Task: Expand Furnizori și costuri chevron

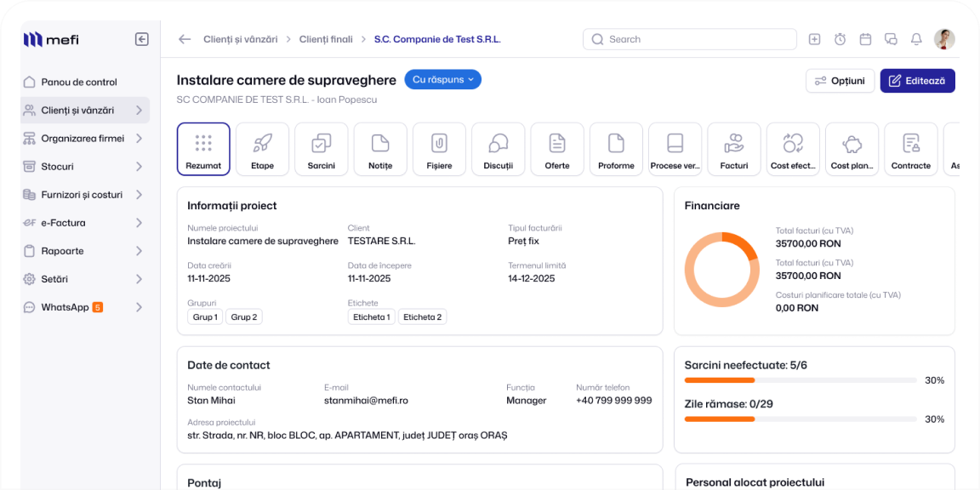Action: click(139, 194)
